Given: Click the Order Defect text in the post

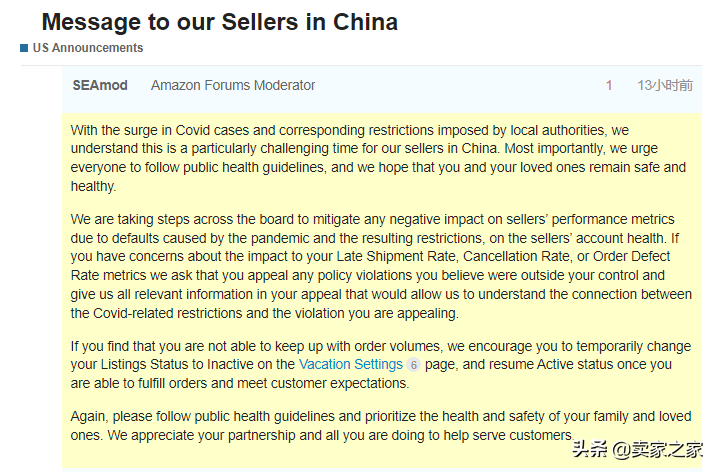Looking at the screenshot, I should [631, 257].
